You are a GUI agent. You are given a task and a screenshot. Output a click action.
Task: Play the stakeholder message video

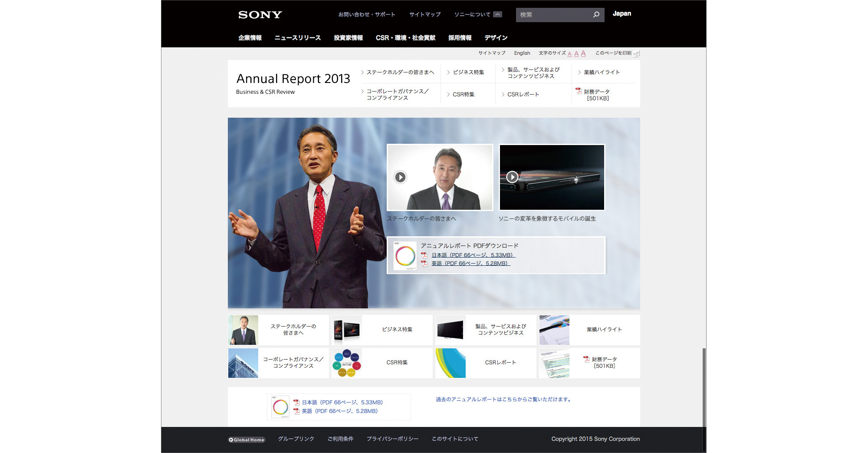tap(400, 177)
